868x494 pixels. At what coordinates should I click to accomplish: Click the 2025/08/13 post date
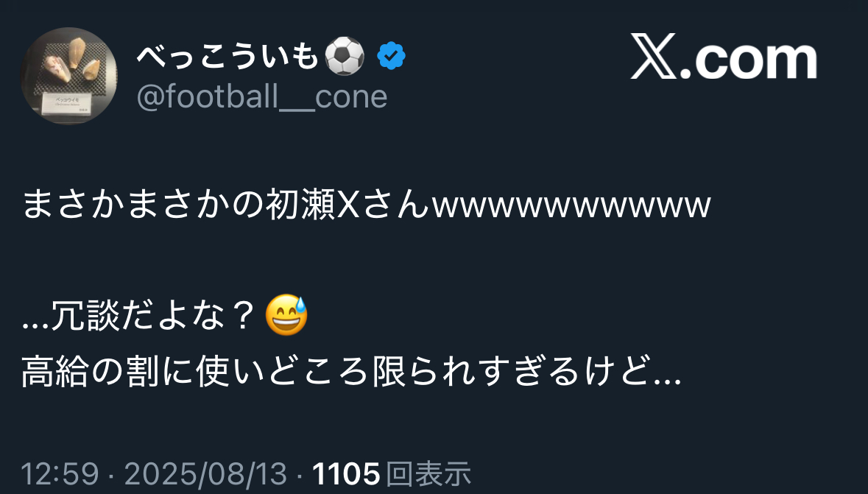206,475
